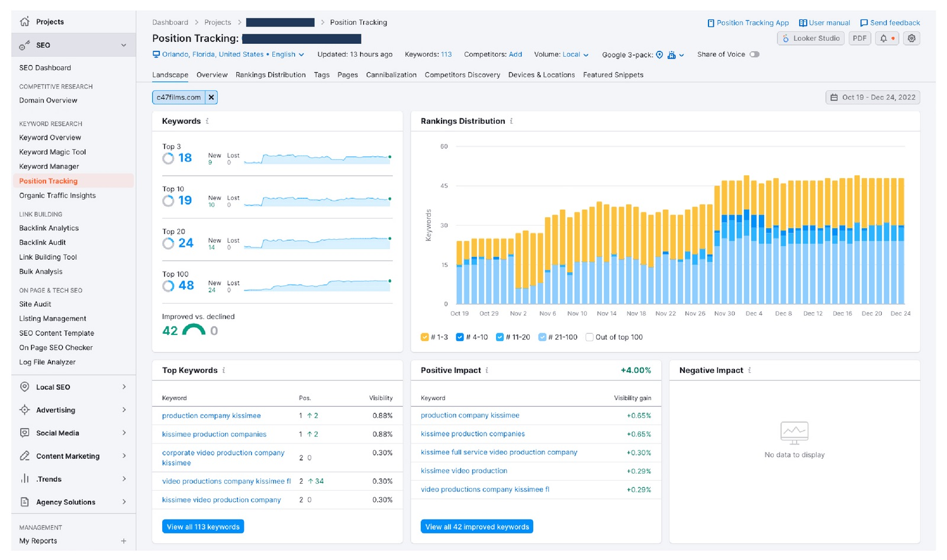
Task: Uncheck the #1-3 rankings legend checkbox
Action: (x=424, y=337)
